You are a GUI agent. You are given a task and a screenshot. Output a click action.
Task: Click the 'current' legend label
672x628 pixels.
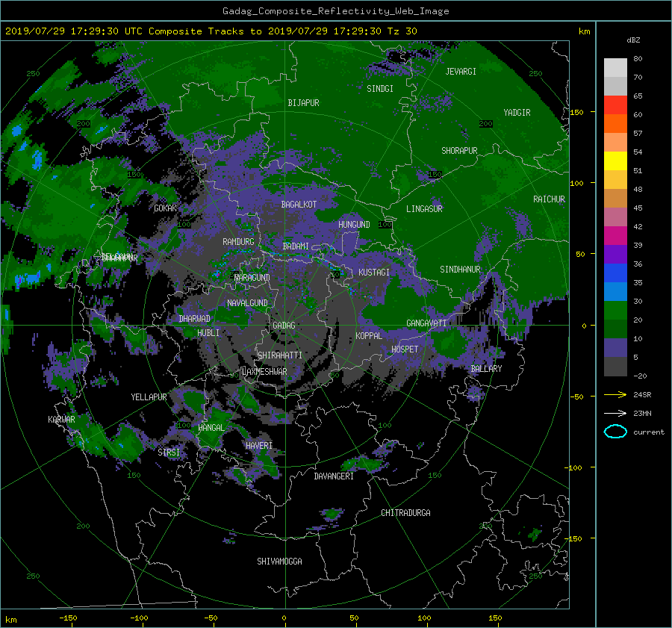click(649, 432)
